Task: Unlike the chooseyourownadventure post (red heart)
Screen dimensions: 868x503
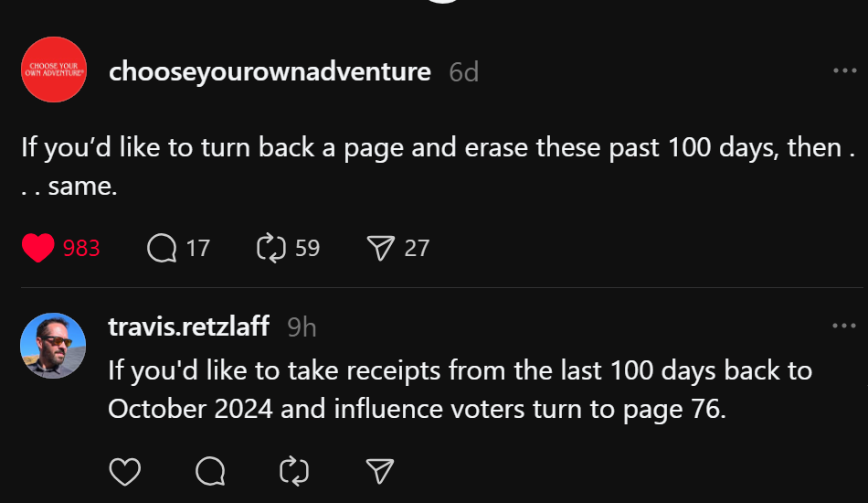Action: (x=37, y=248)
